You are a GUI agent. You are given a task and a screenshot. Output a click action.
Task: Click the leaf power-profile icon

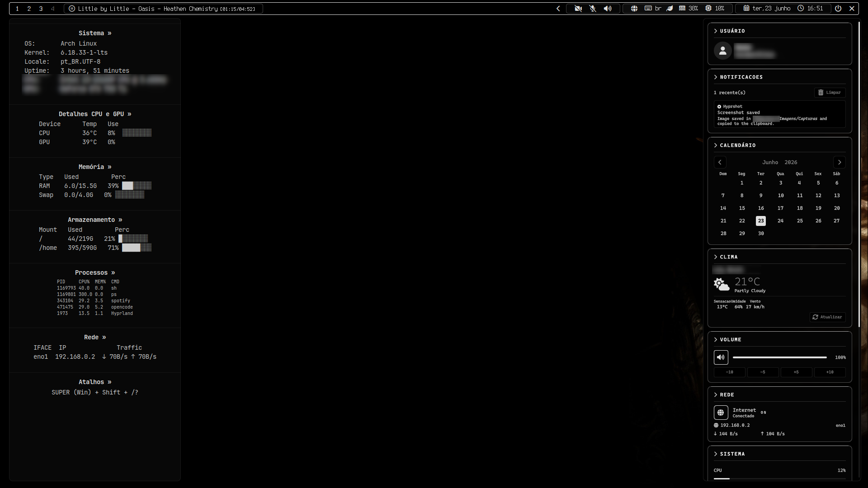(670, 9)
